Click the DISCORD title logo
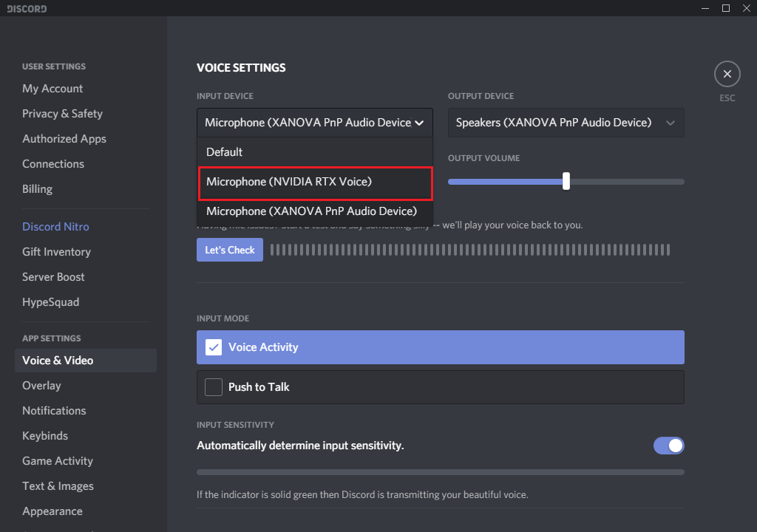The width and height of the screenshot is (757, 532). (x=27, y=9)
